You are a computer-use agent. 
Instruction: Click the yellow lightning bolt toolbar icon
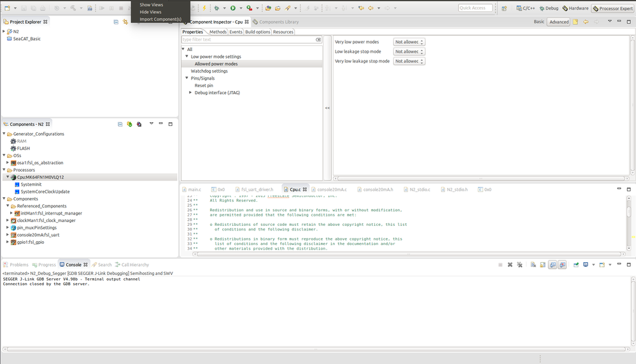(x=204, y=8)
